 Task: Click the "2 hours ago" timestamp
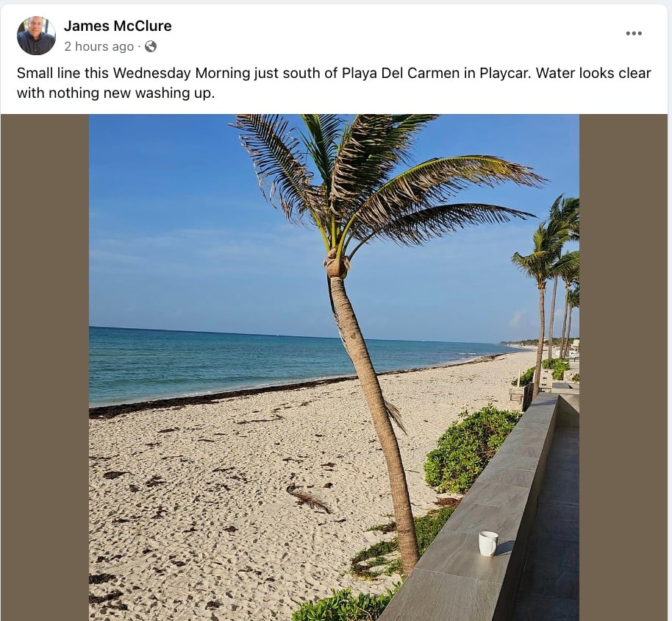(x=99, y=46)
